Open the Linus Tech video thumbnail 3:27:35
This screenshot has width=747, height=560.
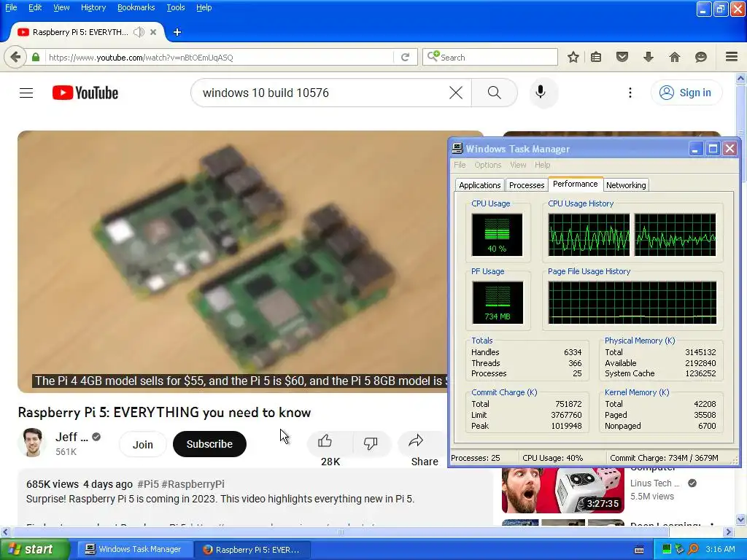click(563, 490)
